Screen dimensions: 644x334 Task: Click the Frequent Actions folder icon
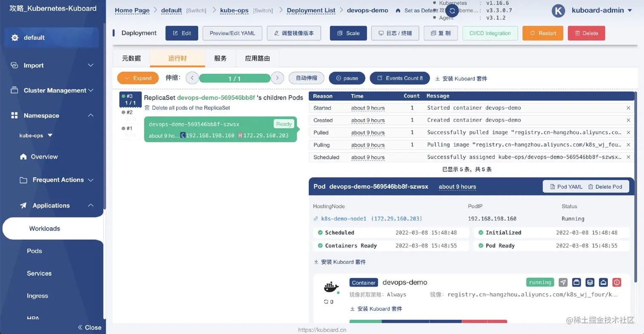[23, 180]
